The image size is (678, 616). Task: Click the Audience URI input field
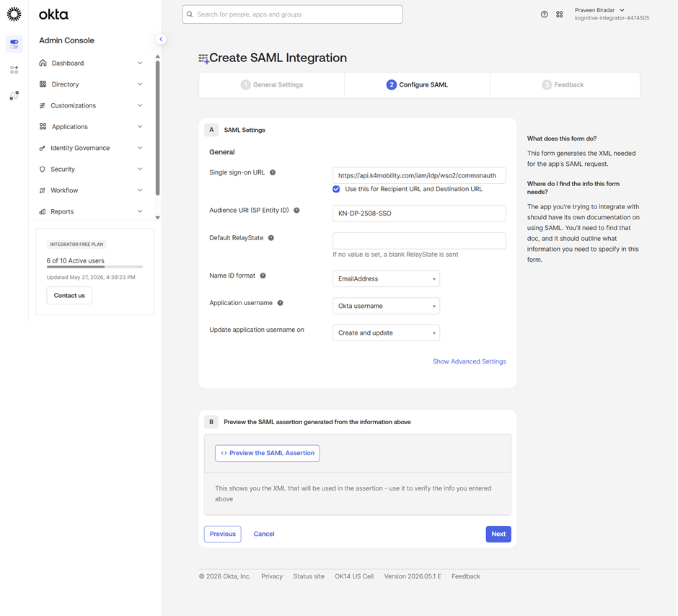click(x=419, y=214)
